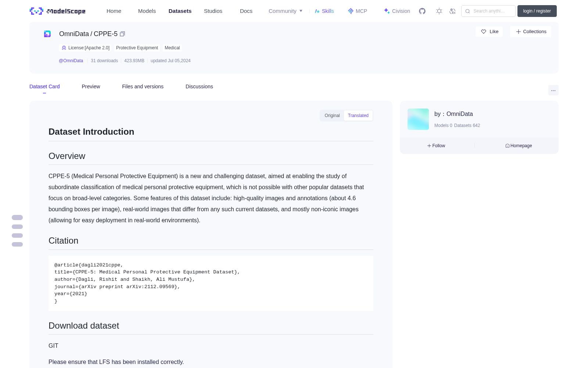Screen dimensions: 588x368
Task: Expand the Community dropdown menu
Action: [x=286, y=11]
